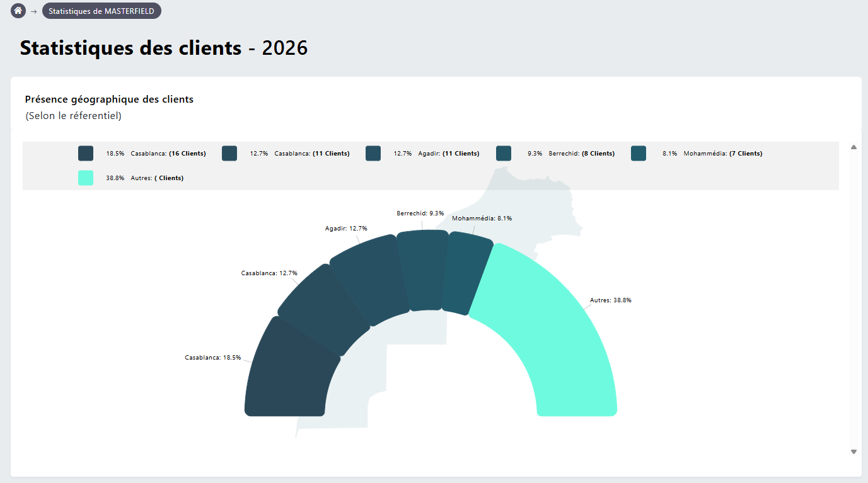Select legend text "Casablanca: (11 Clients)"
This screenshot has height=483, width=868.
coord(312,154)
